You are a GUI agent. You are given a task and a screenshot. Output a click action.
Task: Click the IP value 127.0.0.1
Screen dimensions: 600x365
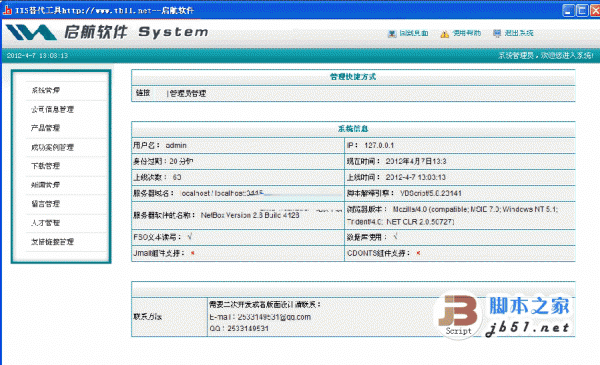click(x=379, y=145)
